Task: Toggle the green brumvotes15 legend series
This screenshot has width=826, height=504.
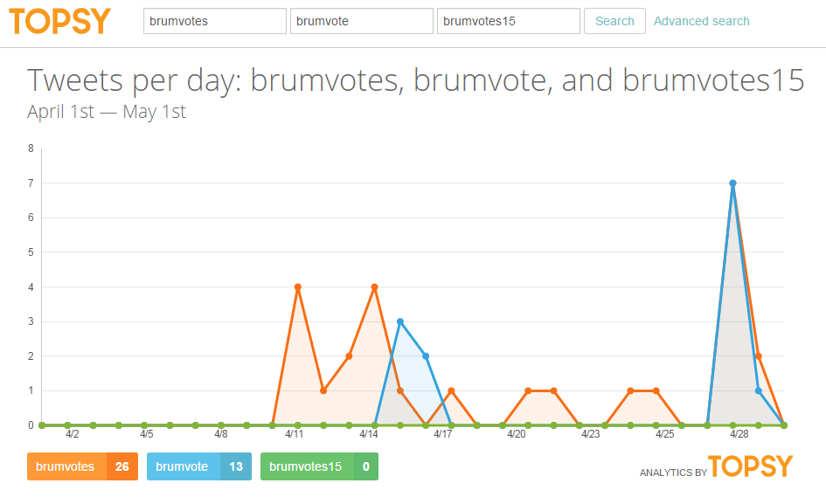Action: pos(306,466)
